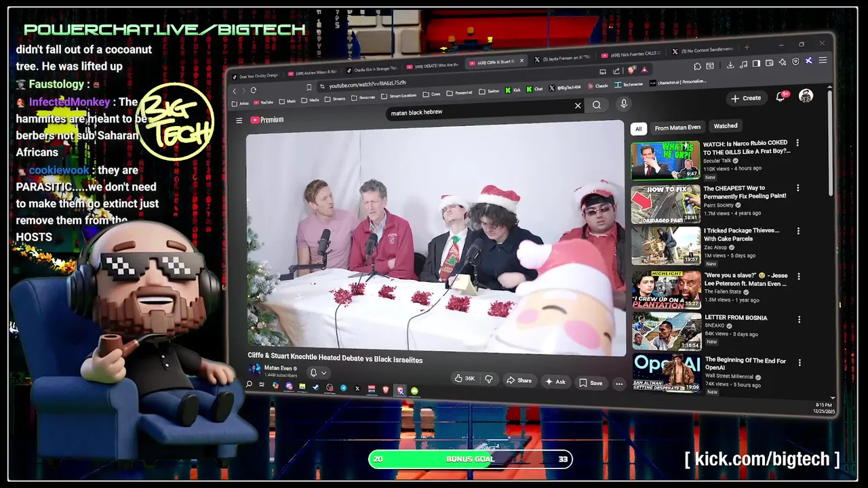Click the Brave Shields lion icon
The height and width of the screenshot is (488, 868).
[x=631, y=70]
